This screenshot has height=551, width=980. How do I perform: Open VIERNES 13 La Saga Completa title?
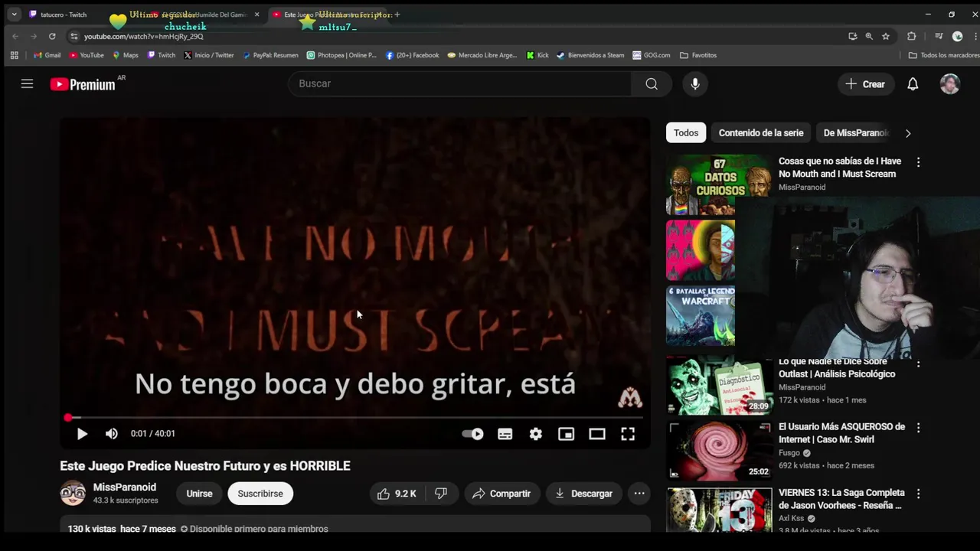[841, 499]
